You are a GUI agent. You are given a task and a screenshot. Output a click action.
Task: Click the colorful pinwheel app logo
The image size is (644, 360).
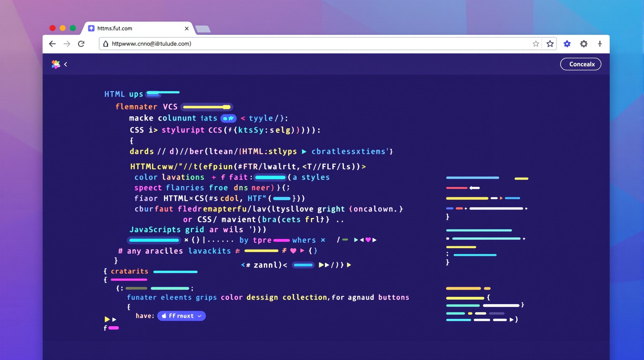point(56,64)
